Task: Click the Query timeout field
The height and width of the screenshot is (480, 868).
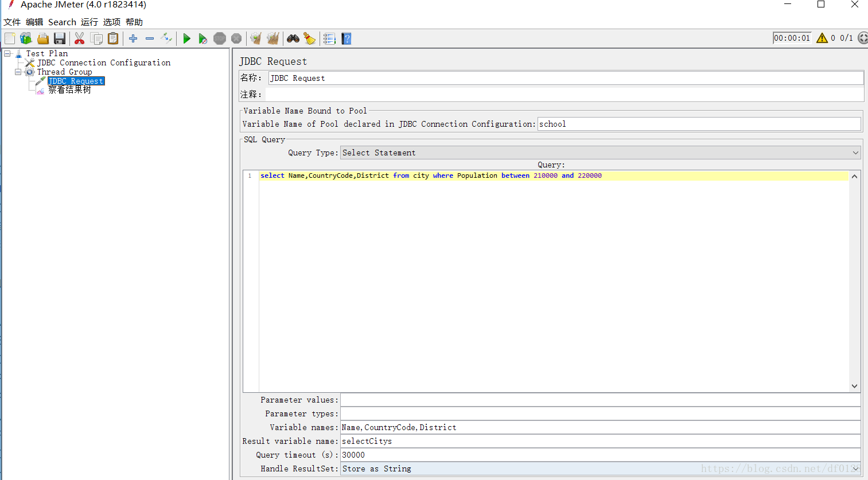Action: pyautogui.click(x=601, y=455)
